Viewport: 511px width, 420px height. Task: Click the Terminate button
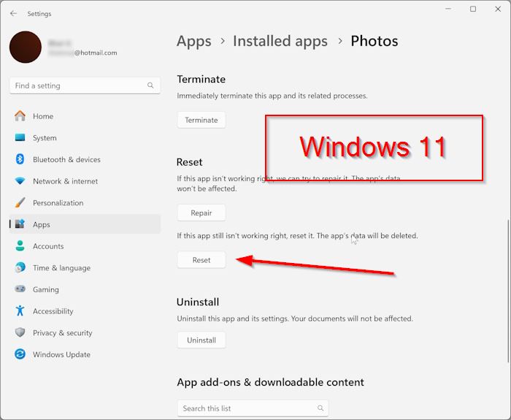coord(201,120)
